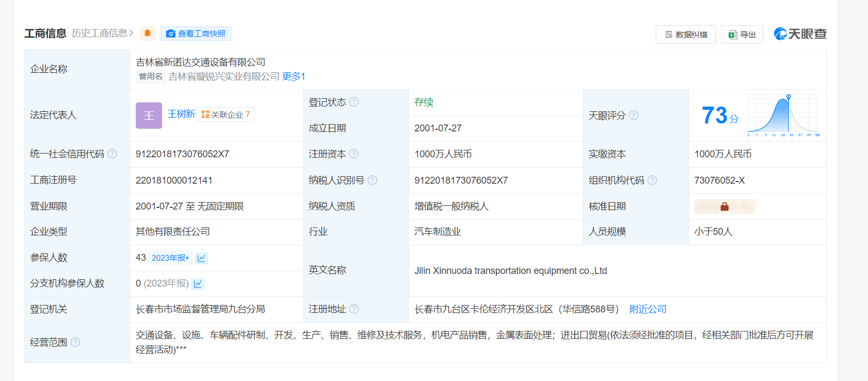The height and width of the screenshot is (381, 868).
Task: Click trend chart icon beside 分支机构参保人数
Action: [x=198, y=284]
